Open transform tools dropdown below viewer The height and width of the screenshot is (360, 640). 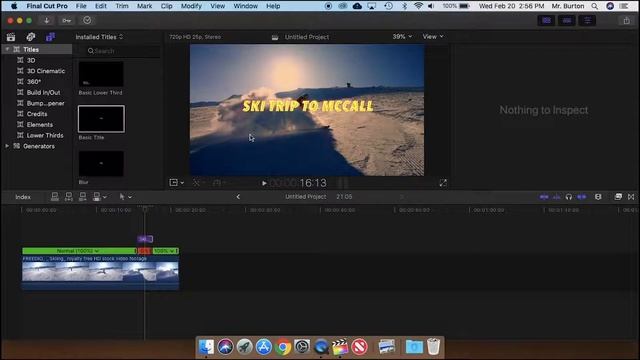click(176, 182)
